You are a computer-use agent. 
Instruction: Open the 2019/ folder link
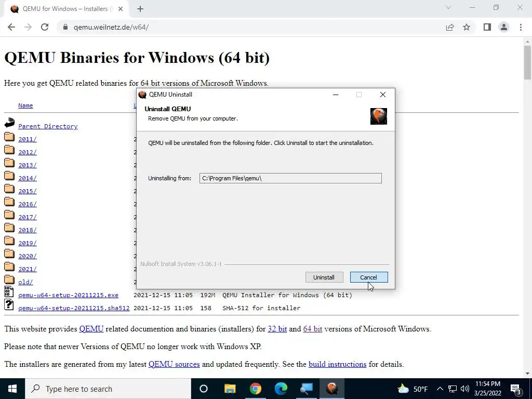27,243
